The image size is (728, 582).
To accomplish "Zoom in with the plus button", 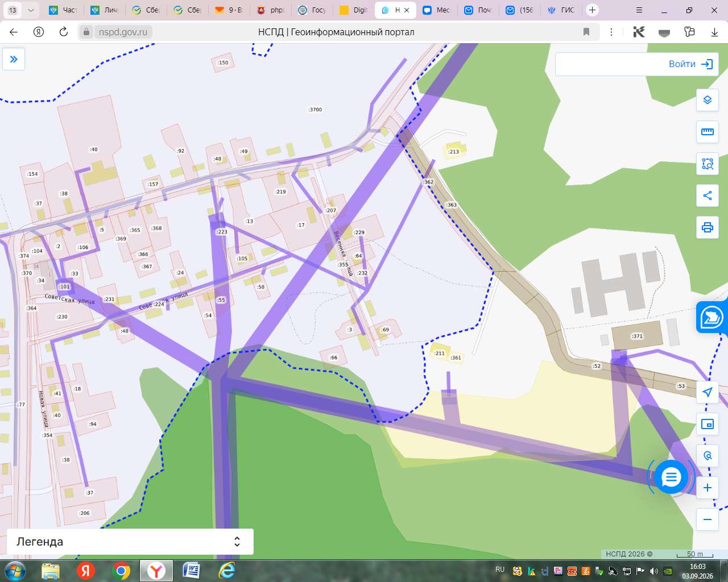I will pos(708,488).
